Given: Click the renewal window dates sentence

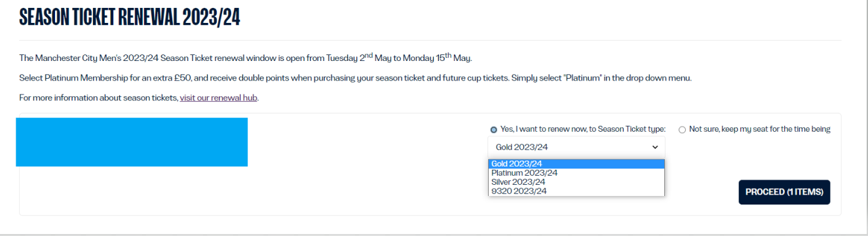Looking at the screenshot, I should point(245,58).
